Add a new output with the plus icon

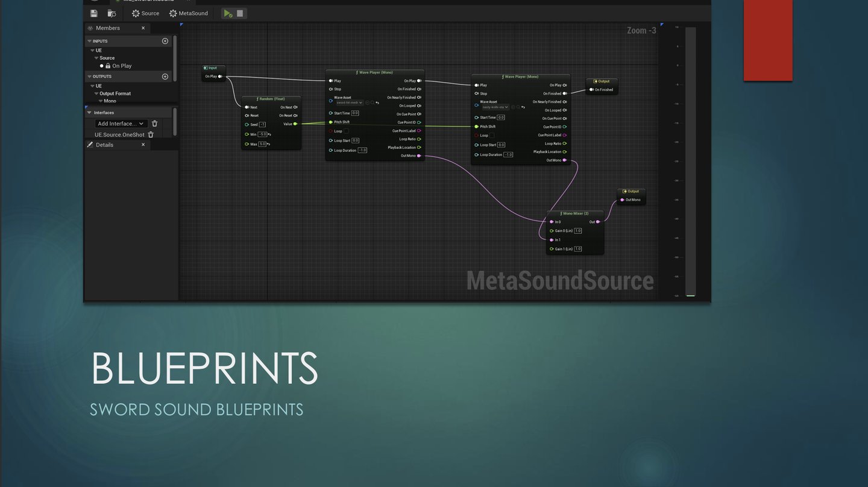click(x=165, y=77)
